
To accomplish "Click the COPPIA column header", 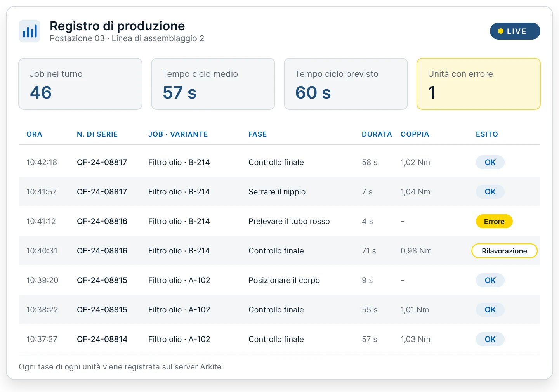I will (415, 134).
